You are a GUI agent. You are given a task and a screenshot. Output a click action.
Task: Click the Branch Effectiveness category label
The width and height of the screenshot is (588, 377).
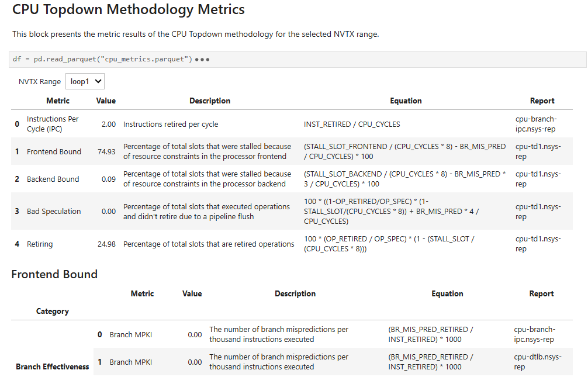click(52, 366)
